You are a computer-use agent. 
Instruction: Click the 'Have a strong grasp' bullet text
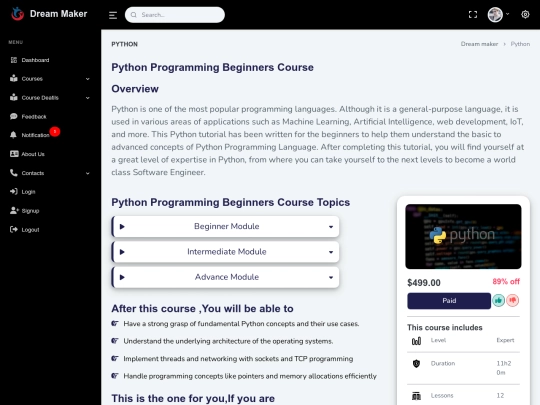tap(241, 324)
